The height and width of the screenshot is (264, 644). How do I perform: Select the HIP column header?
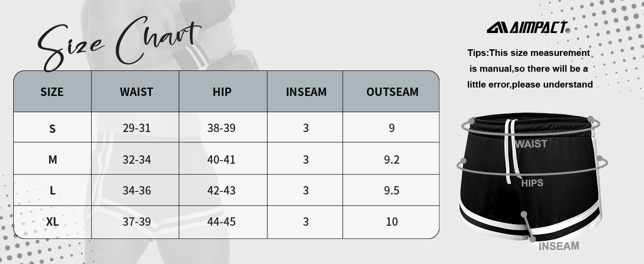point(222,92)
